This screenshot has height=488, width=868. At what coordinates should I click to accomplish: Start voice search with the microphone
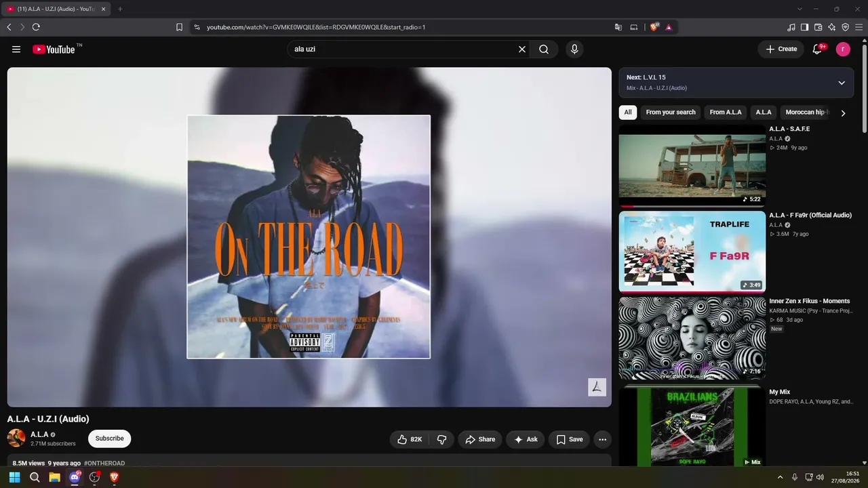point(574,49)
